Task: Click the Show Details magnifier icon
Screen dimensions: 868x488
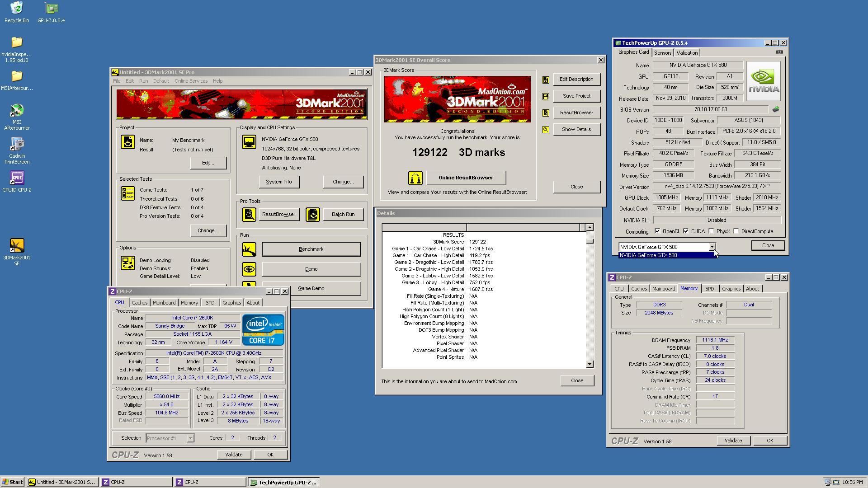Action: pos(546,130)
